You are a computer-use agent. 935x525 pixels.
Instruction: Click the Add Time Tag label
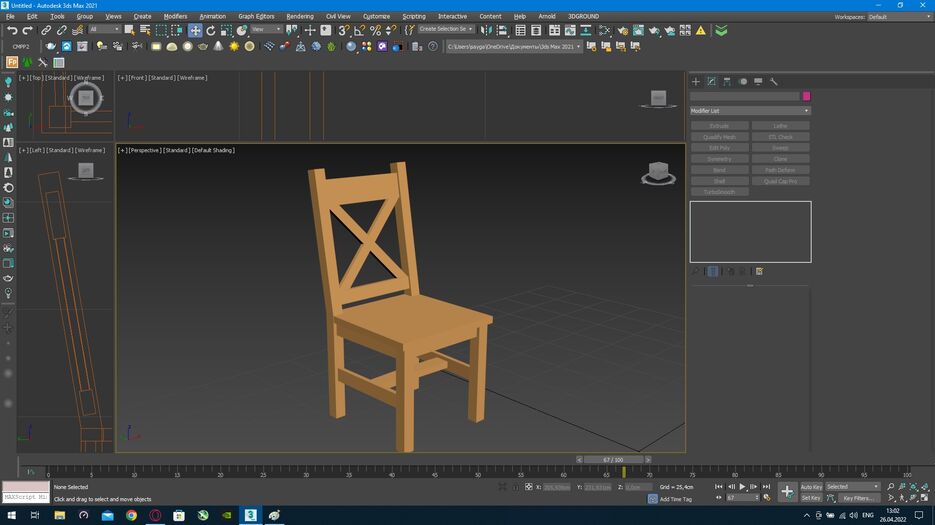point(676,499)
